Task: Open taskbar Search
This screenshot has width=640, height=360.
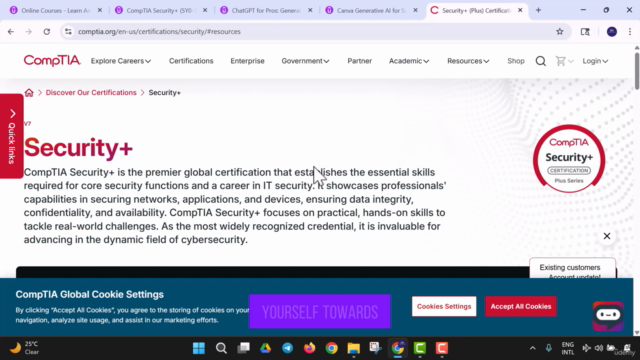Action: (x=221, y=348)
